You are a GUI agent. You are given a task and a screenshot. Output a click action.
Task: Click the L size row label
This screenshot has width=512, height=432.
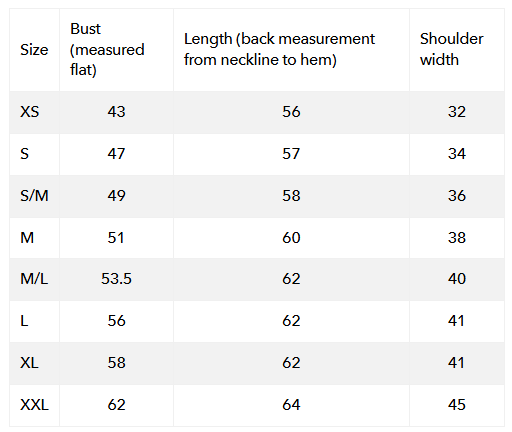point(24,321)
